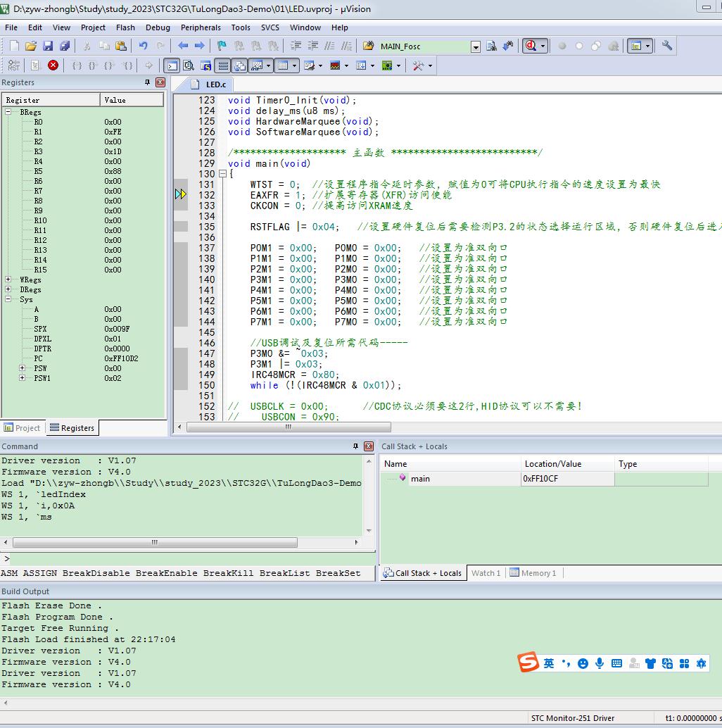This screenshot has height=728, width=722.
Task: Open the Analysis windows icon
Action: coord(335,66)
